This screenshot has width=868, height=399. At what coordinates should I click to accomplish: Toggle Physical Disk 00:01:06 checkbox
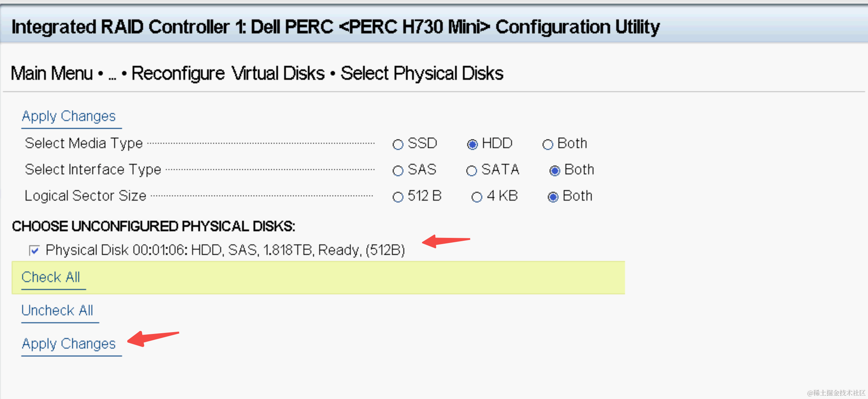(x=34, y=251)
